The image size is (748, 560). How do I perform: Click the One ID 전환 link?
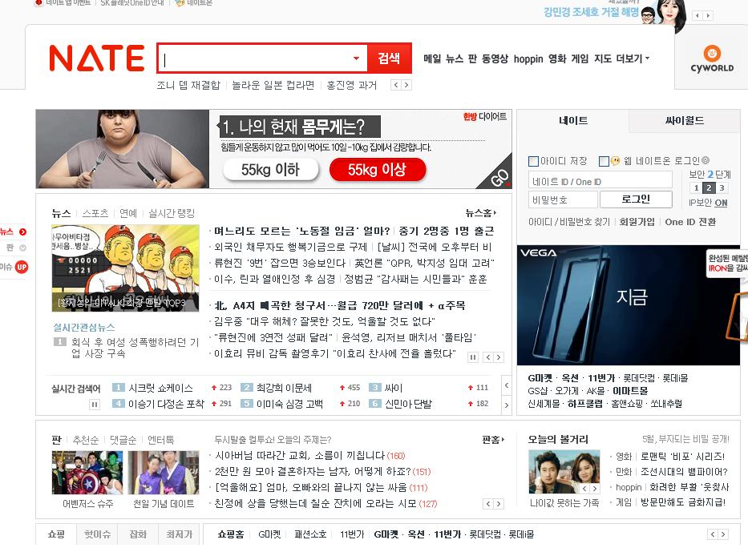click(690, 222)
